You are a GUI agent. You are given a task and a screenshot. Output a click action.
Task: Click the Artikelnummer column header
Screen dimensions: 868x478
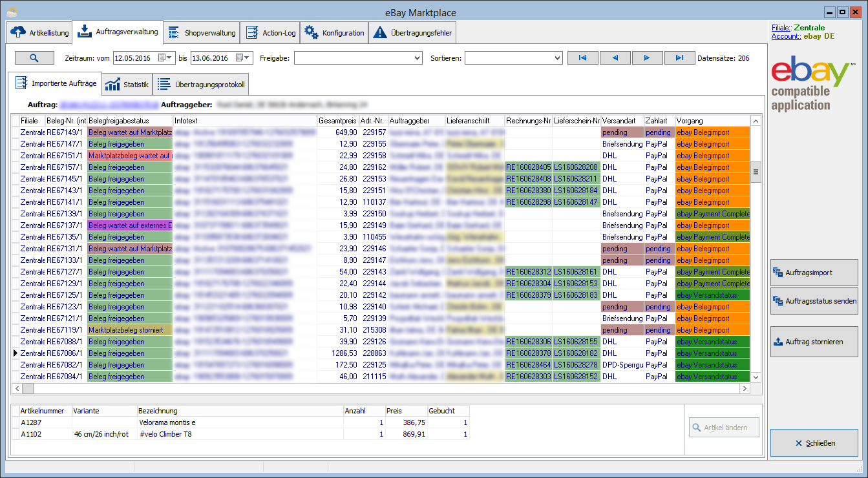[x=45, y=411]
